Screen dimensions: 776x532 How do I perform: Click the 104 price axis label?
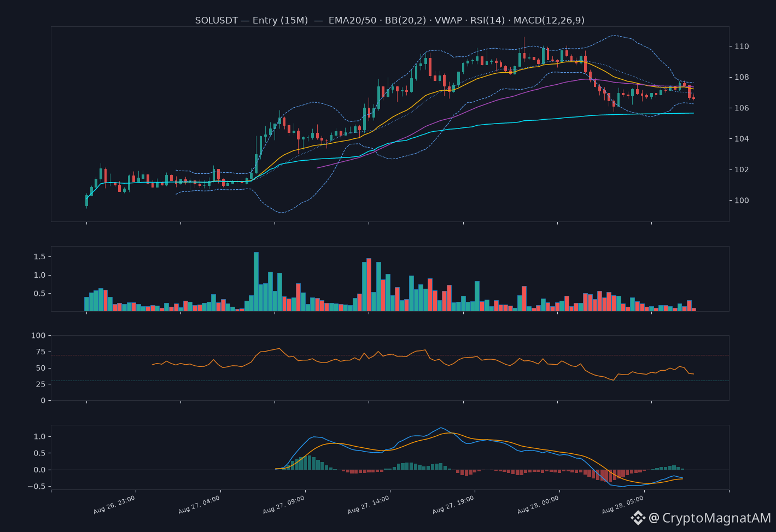point(742,139)
